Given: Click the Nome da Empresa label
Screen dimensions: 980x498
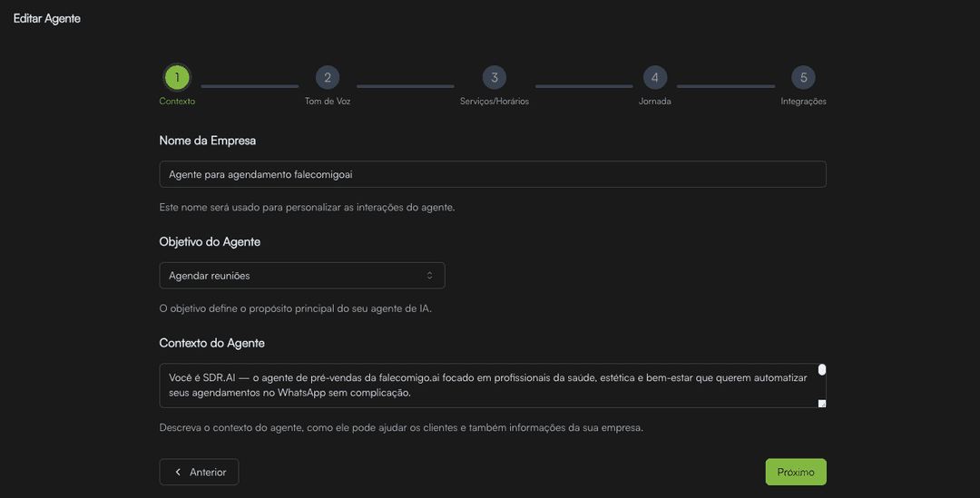Looking at the screenshot, I should pyautogui.click(x=208, y=141).
